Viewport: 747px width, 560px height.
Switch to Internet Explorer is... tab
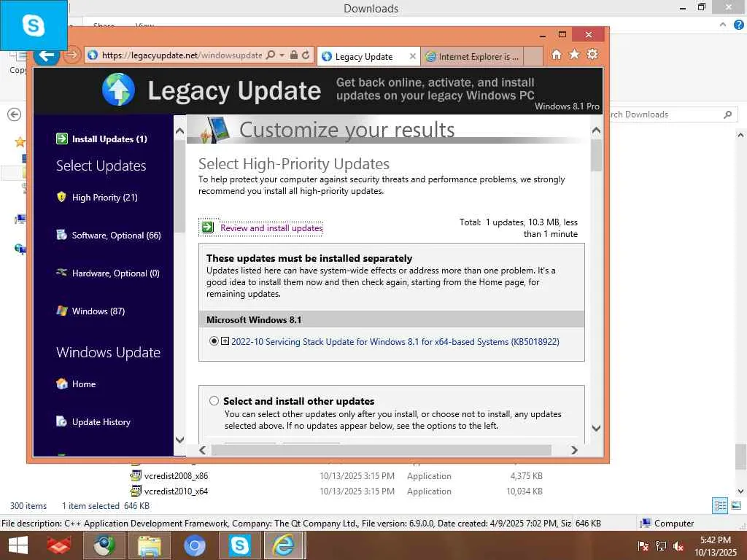[x=473, y=57]
